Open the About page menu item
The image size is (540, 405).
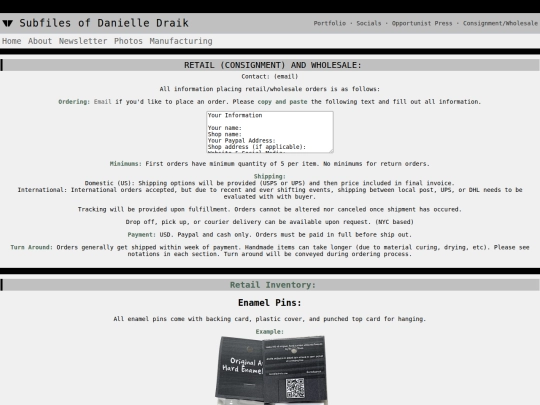pos(40,41)
